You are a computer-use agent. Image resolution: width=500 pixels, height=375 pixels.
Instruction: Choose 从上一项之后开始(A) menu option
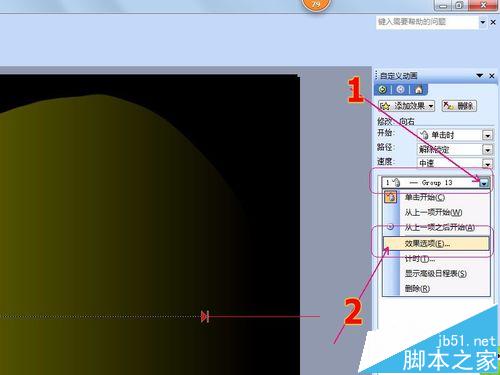(436, 227)
